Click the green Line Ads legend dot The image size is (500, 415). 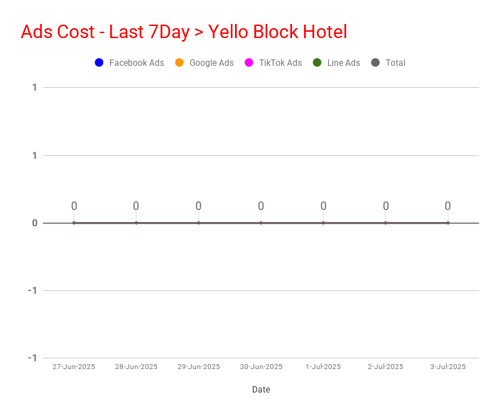317,63
